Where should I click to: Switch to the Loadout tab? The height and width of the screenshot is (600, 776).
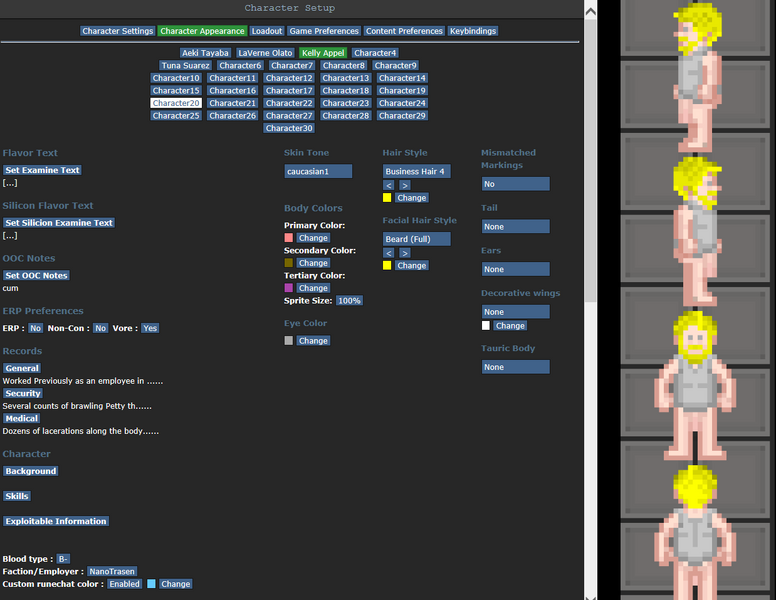tap(266, 31)
